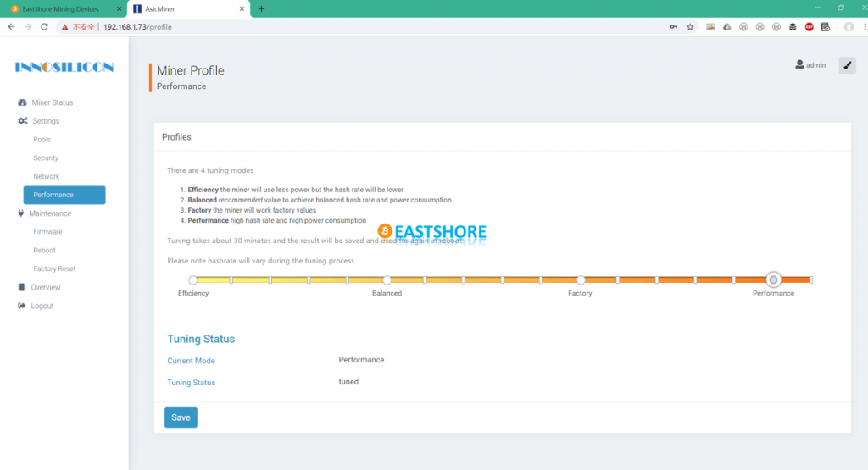The width and height of the screenshot is (868, 470).
Task: Click the Miner Status dashboard icon
Action: pyautogui.click(x=22, y=102)
